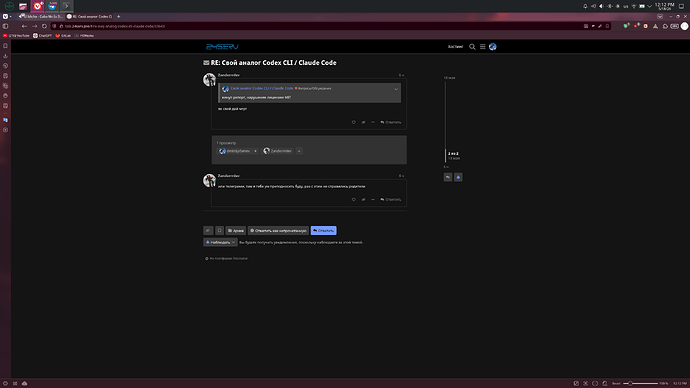
Task: Reply to the second post via Ответить
Action: coord(391,200)
